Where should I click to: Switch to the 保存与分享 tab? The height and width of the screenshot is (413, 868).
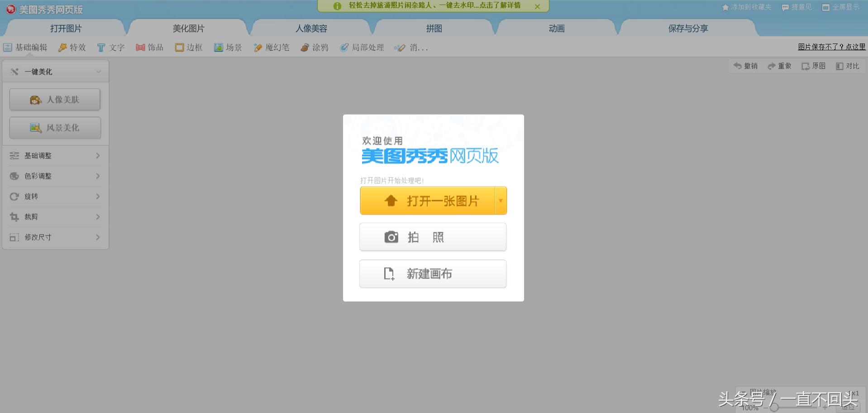pos(688,28)
